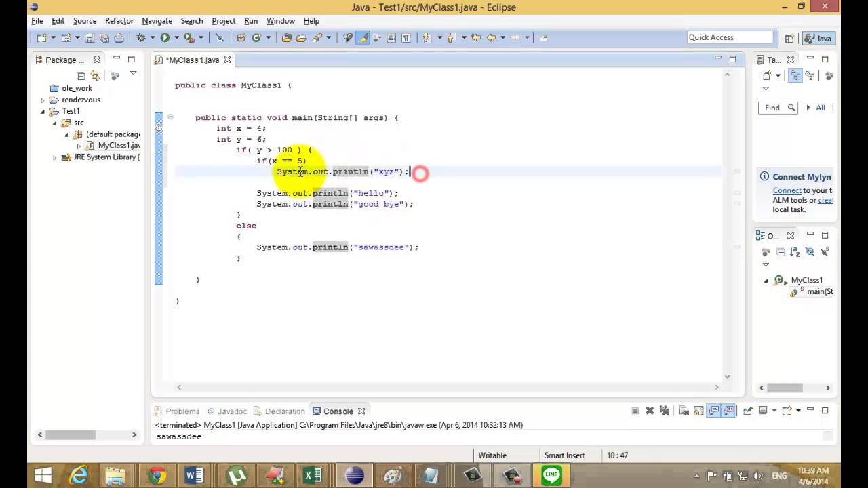868x488 pixels.
Task: Click the Find field in Task List
Action: tap(778, 108)
